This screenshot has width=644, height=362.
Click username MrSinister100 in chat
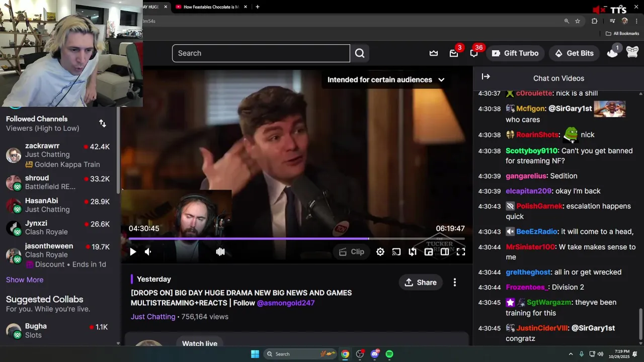[x=530, y=247]
